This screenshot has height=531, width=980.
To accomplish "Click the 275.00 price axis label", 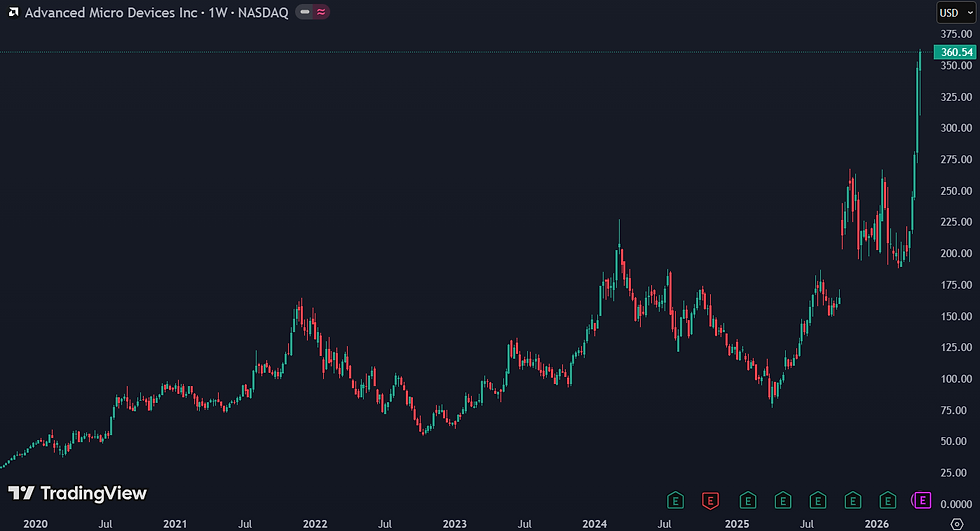I will coord(956,159).
